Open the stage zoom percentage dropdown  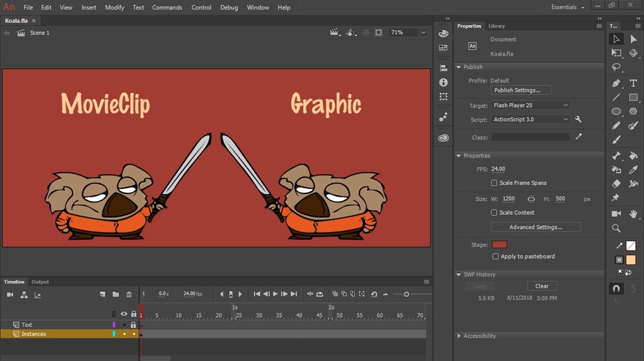[x=423, y=32]
